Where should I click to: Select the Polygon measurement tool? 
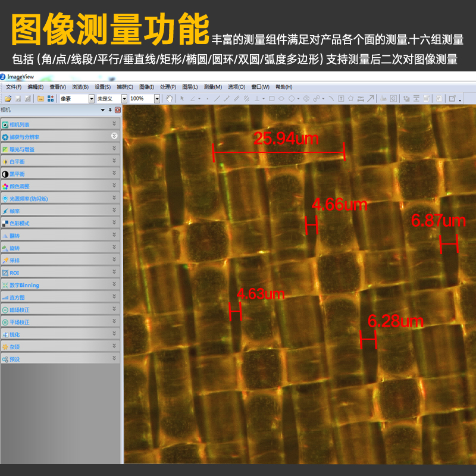[x=350, y=99]
